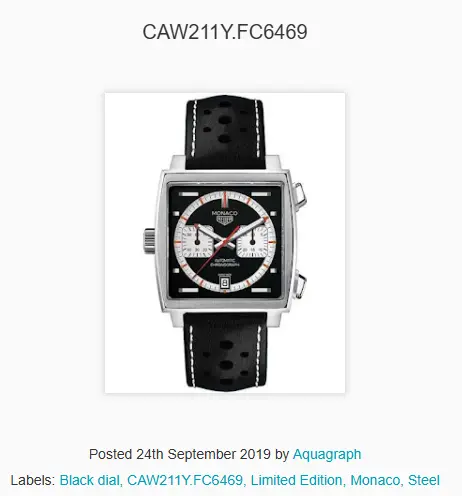Open the Steel label link
462x496 pixels.
(424, 480)
